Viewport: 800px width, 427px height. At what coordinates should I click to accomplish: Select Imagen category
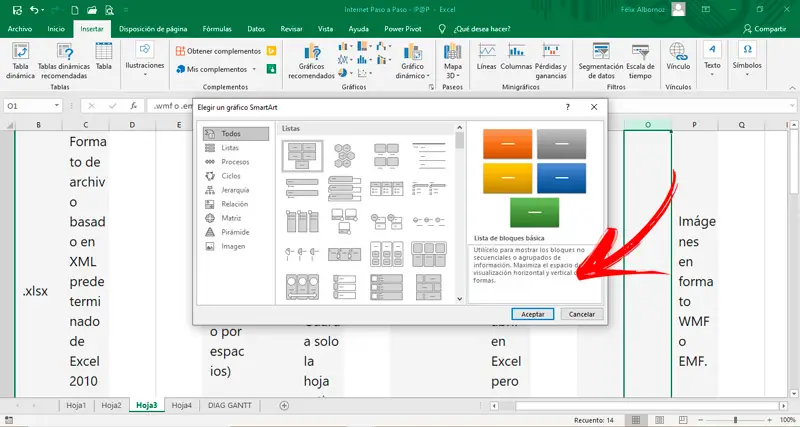click(236, 246)
